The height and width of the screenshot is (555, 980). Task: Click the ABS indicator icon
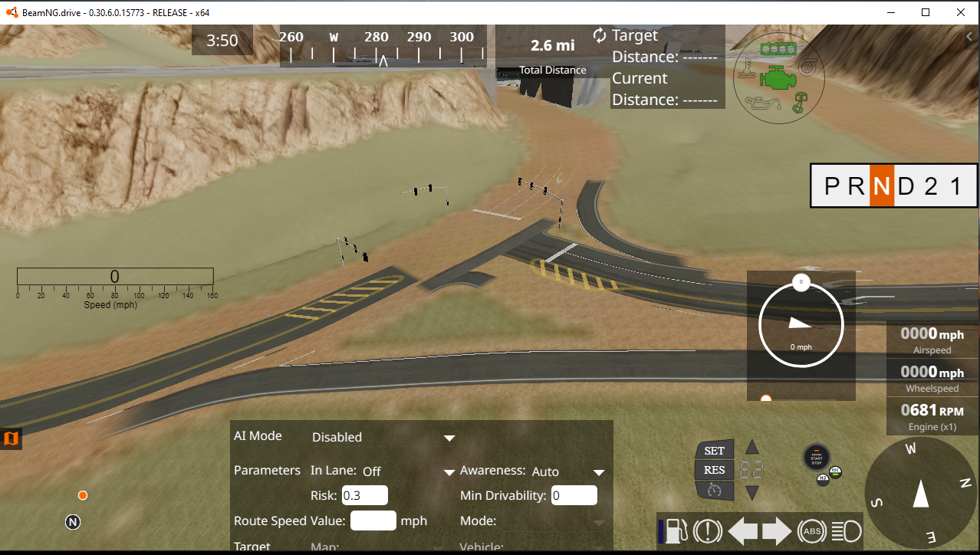[811, 531]
